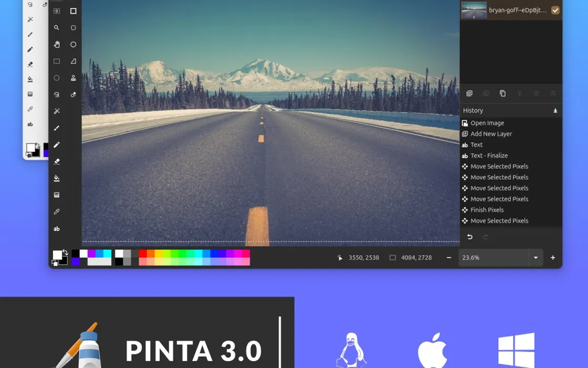Select the Move Selection tool in dark toolbox
The width and height of the screenshot is (588, 368).
(57, 11)
